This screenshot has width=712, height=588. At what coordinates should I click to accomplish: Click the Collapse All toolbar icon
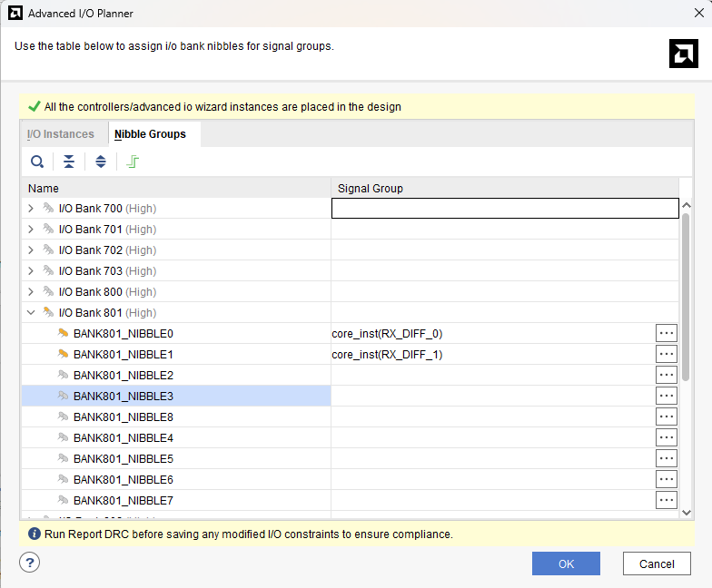[x=69, y=162]
